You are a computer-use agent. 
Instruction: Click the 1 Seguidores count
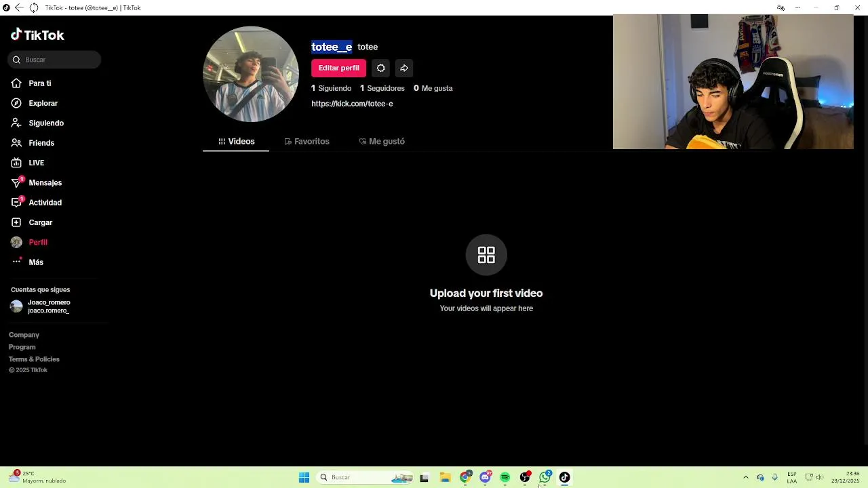coord(382,88)
